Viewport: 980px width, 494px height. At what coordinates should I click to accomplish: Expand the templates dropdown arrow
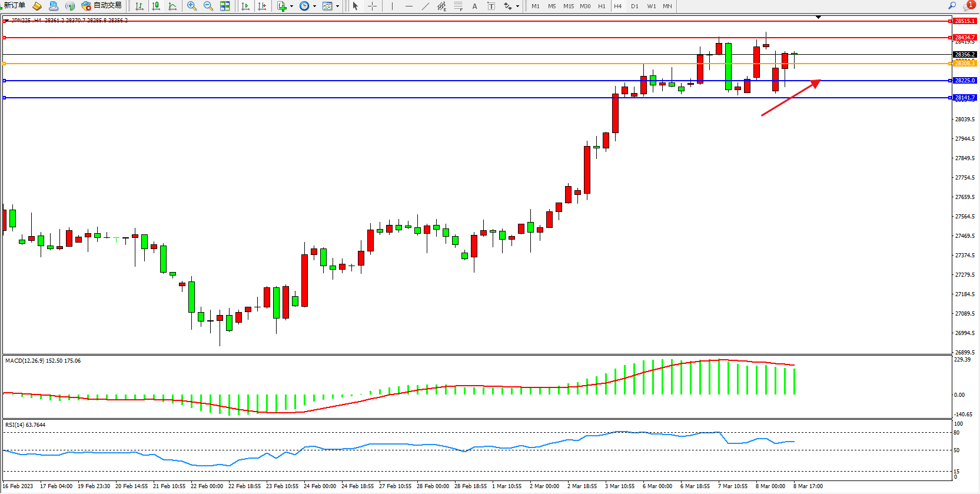pos(337,6)
